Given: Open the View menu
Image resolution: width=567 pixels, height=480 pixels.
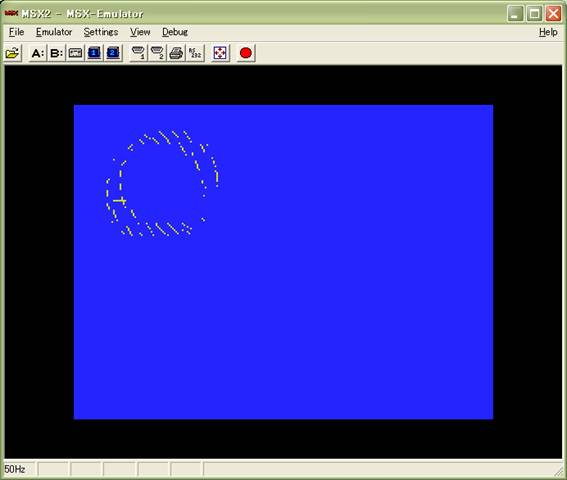Looking at the screenshot, I should tap(140, 32).
